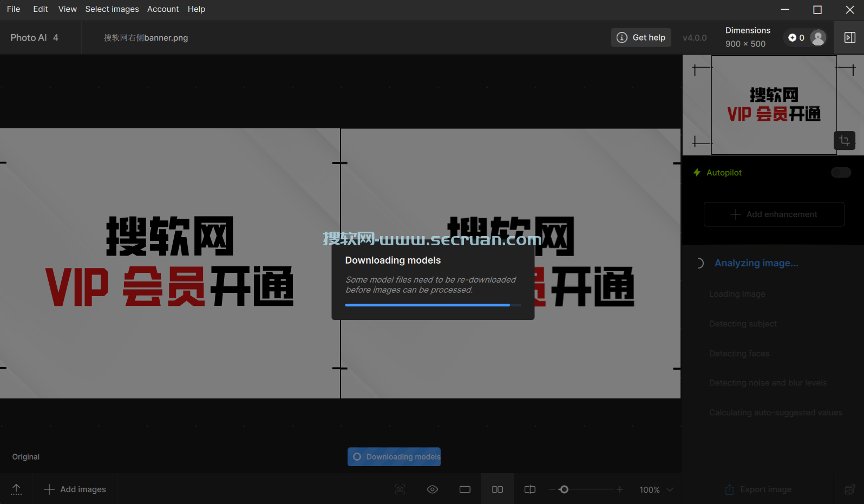
Task: Click the Analyzing image status text
Action: [756, 263]
